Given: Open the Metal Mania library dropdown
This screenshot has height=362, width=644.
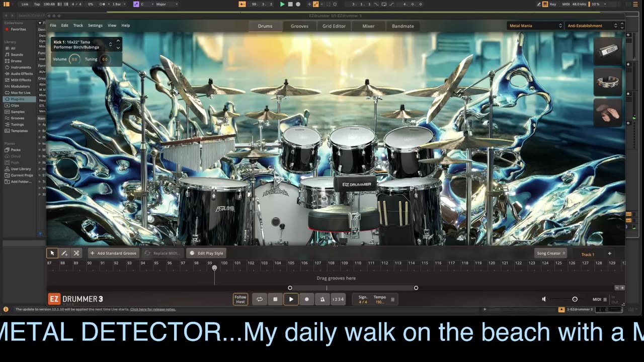Looking at the screenshot, I should 535,26.
